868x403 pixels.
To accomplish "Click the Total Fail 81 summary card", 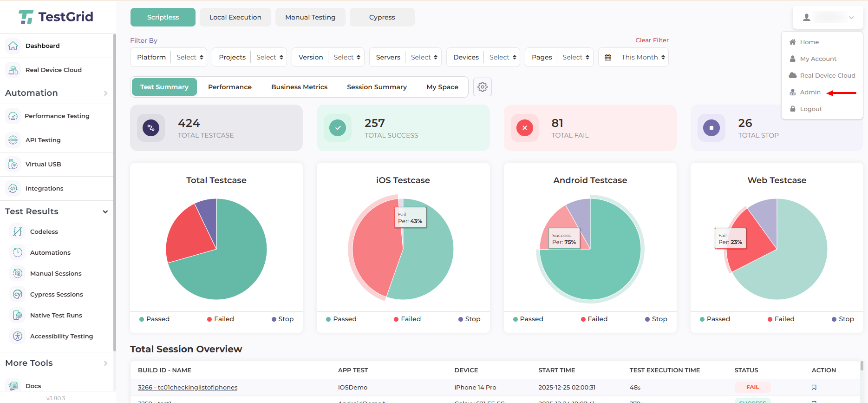I will tap(590, 128).
